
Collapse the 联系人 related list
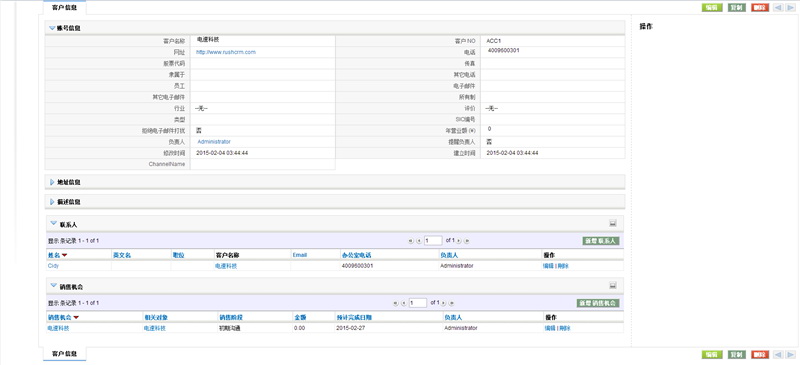[x=54, y=224]
